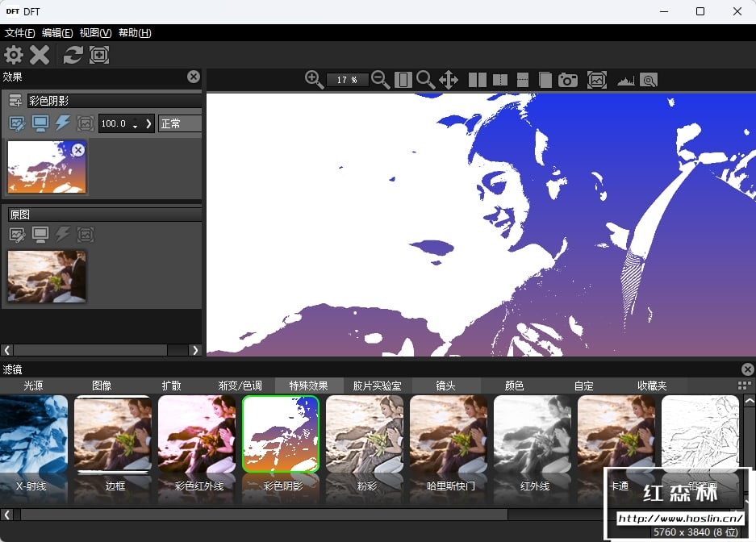This screenshot has height=542, width=756.
Task: Remove filter via X on the 彩色阴影 layer thumbnail
Action: [x=78, y=150]
